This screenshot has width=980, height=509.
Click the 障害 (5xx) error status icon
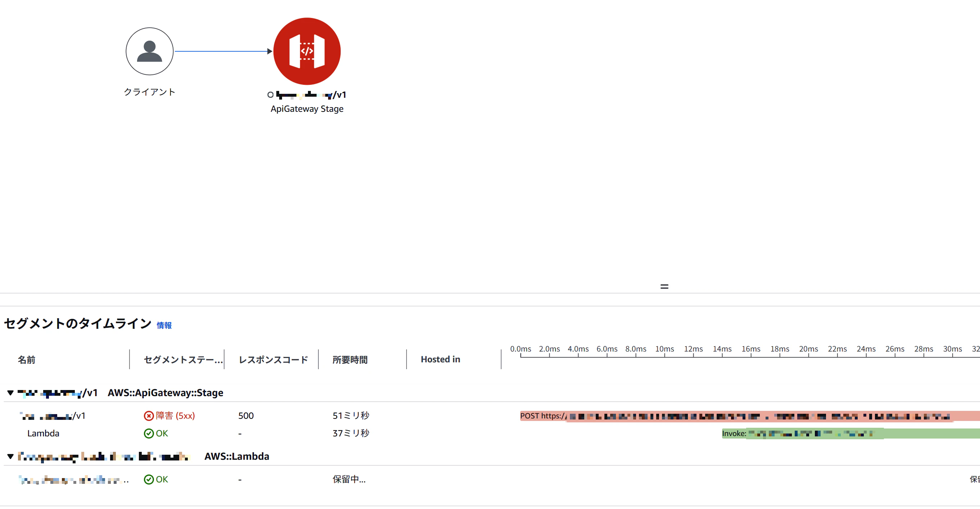point(149,416)
